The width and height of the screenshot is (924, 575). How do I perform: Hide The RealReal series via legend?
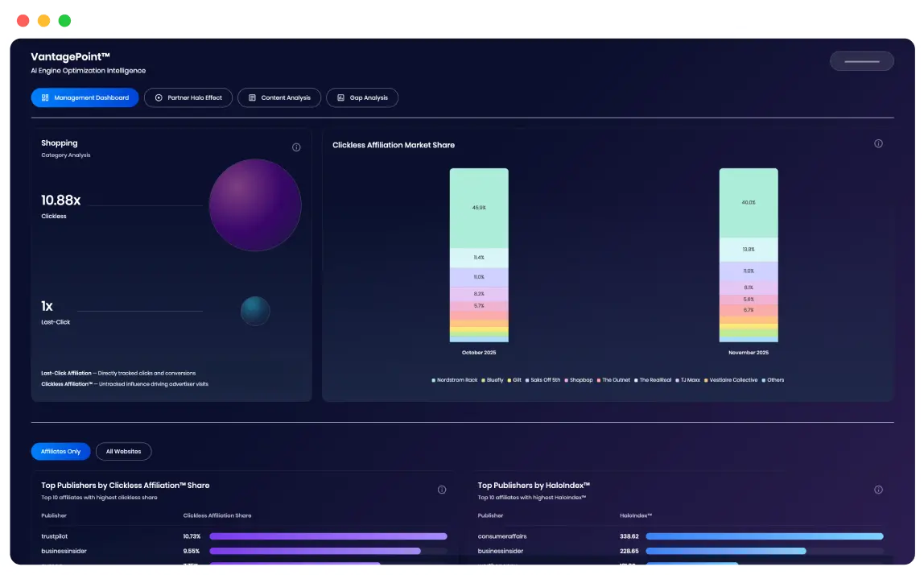click(x=653, y=380)
